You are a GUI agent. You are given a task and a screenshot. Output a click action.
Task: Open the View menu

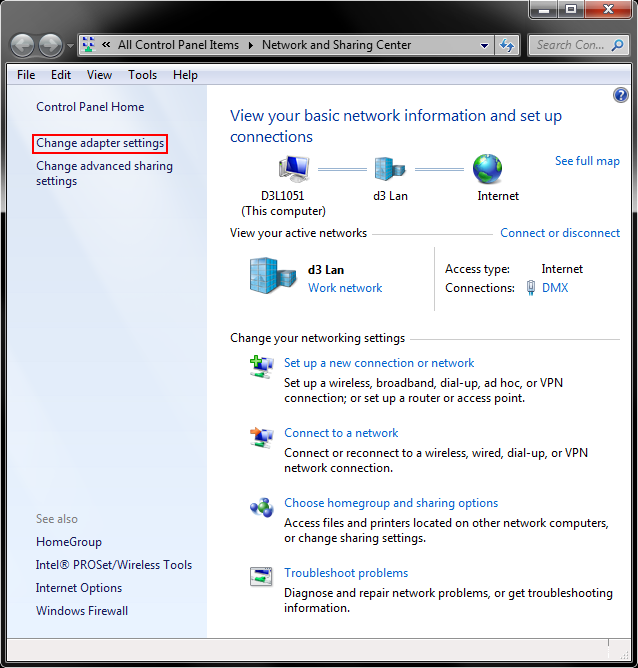point(99,75)
